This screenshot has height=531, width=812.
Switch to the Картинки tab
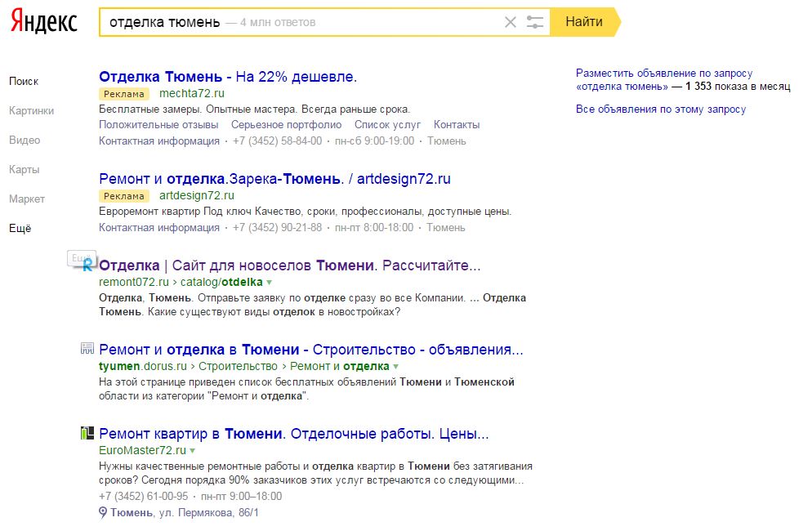32,111
